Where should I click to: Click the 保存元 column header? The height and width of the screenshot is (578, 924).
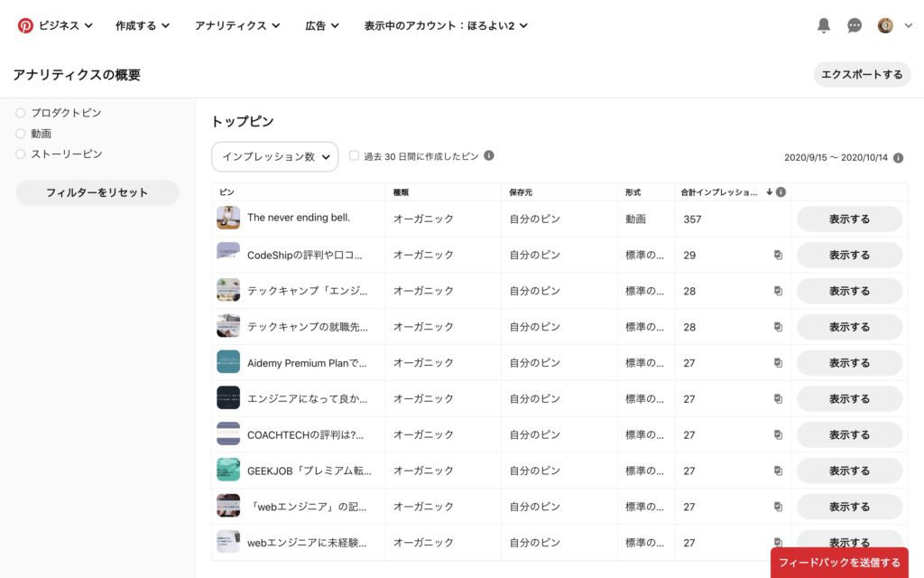(521, 192)
